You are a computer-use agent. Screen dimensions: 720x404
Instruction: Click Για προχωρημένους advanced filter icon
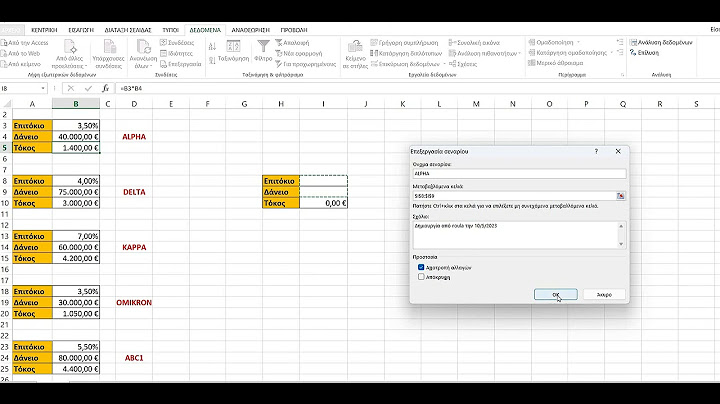279,64
